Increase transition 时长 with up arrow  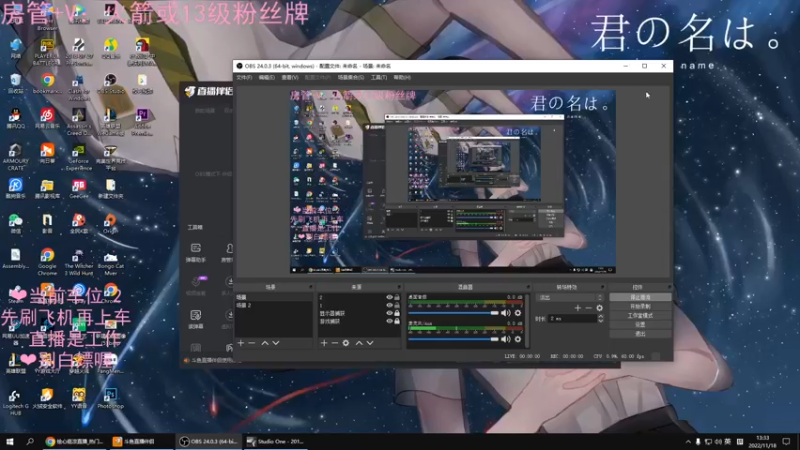click(x=601, y=316)
